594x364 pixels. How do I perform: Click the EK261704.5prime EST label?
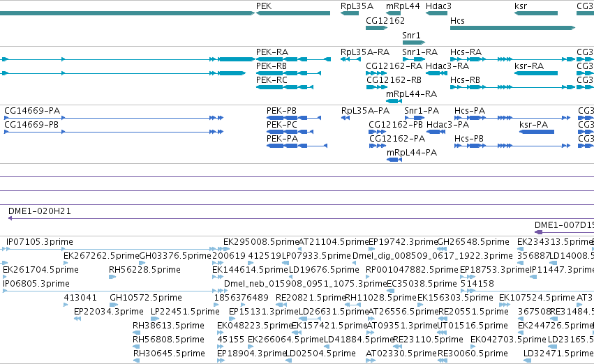pyautogui.click(x=40, y=270)
